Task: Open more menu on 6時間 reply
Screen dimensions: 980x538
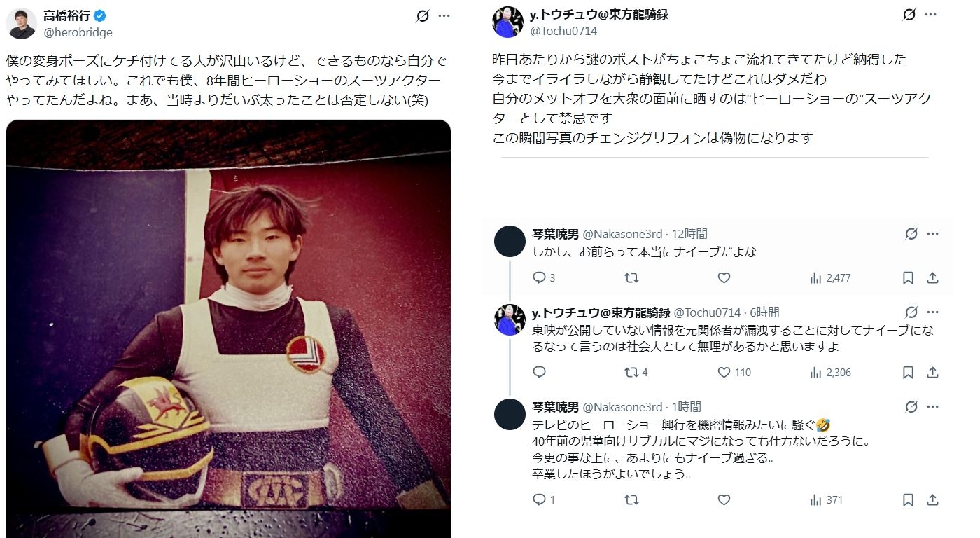Action: pos(932,312)
